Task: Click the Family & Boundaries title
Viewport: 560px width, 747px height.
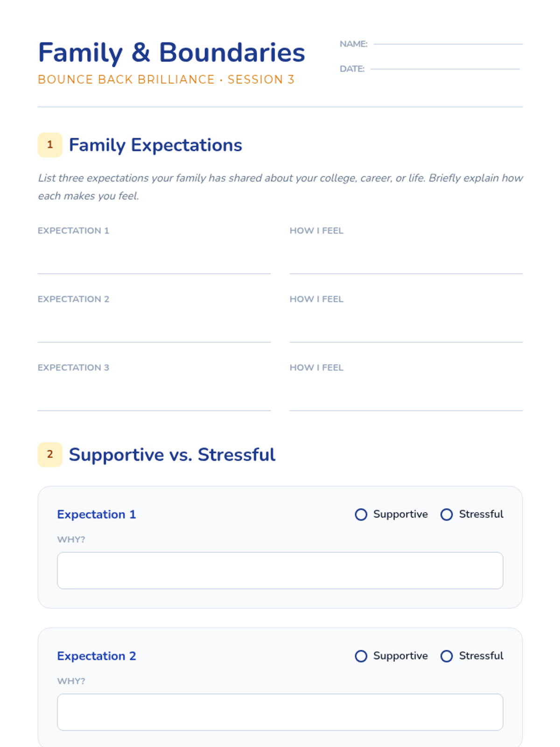Action: tap(171, 52)
